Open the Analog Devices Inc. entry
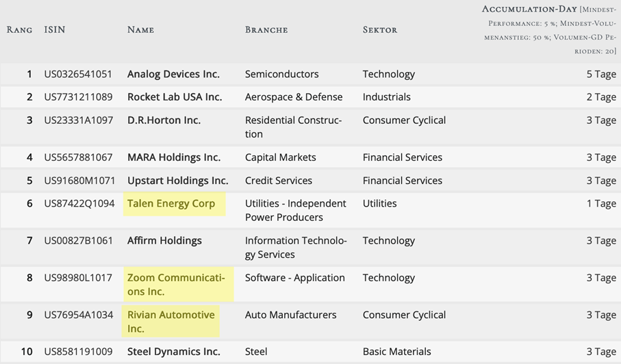This screenshot has height=364, width=621. (x=173, y=74)
